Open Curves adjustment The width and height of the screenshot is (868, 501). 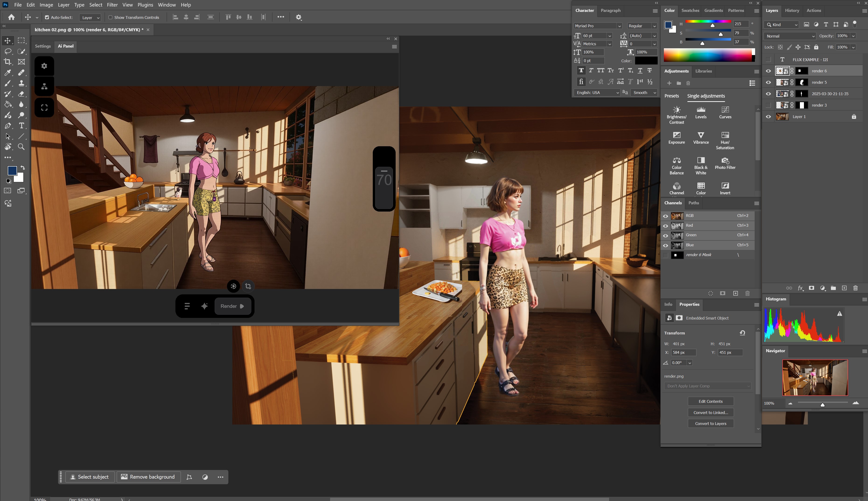pyautogui.click(x=725, y=112)
